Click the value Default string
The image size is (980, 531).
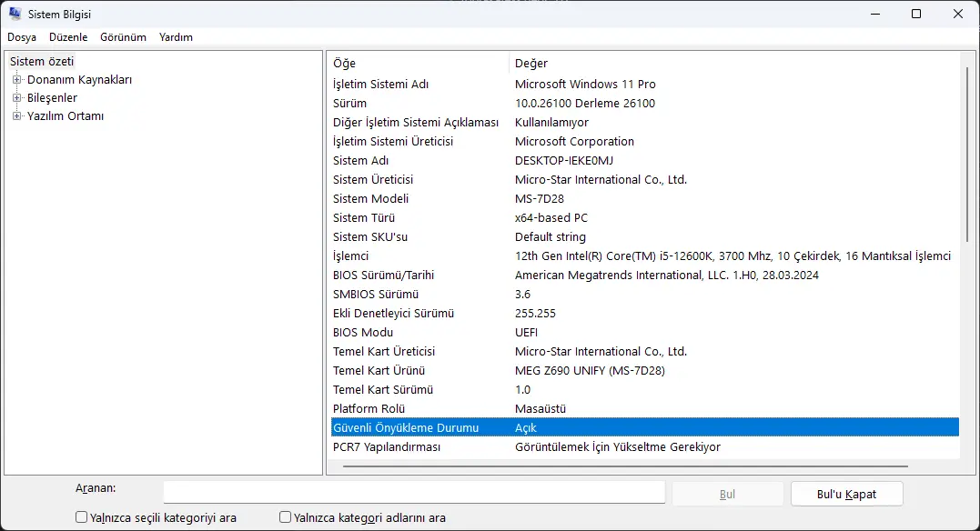point(550,236)
